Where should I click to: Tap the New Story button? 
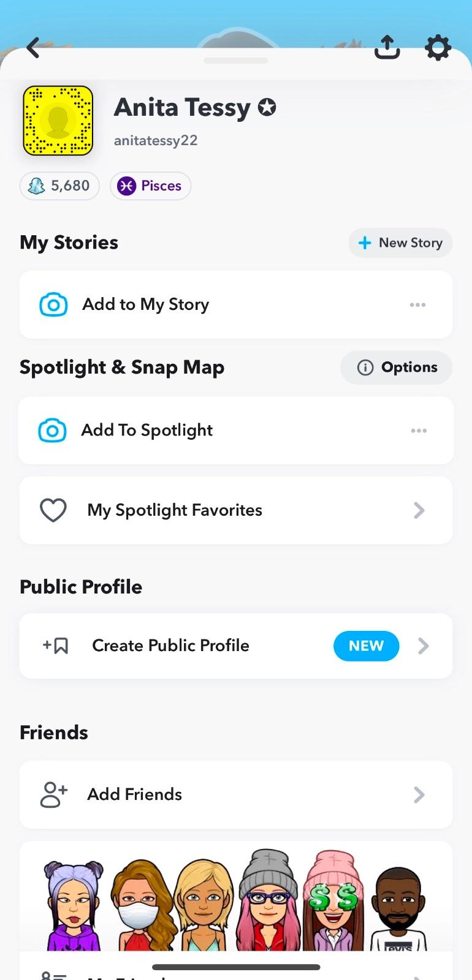tap(400, 243)
